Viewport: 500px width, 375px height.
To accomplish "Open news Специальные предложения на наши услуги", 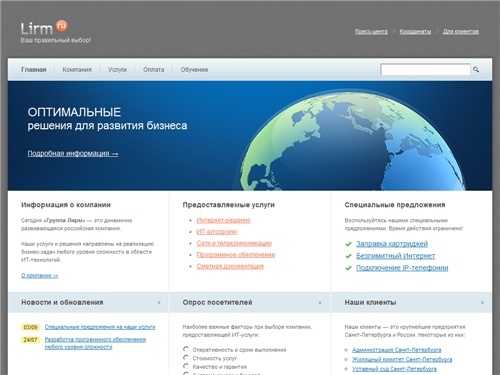I will coord(100,327).
